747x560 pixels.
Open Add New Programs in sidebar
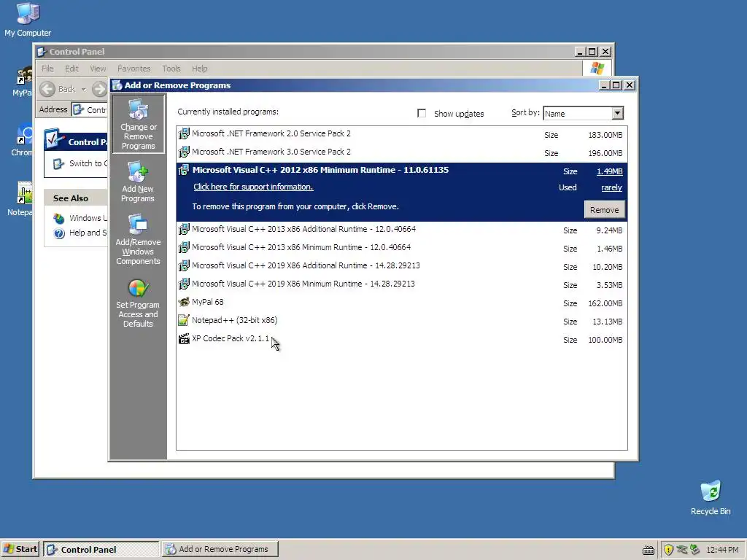click(x=138, y=182)
